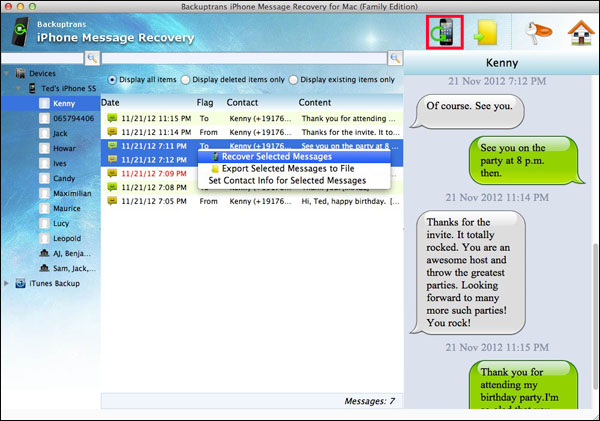Select the 11/21/12 7:12 PM message row

click(x=252, y=160)
